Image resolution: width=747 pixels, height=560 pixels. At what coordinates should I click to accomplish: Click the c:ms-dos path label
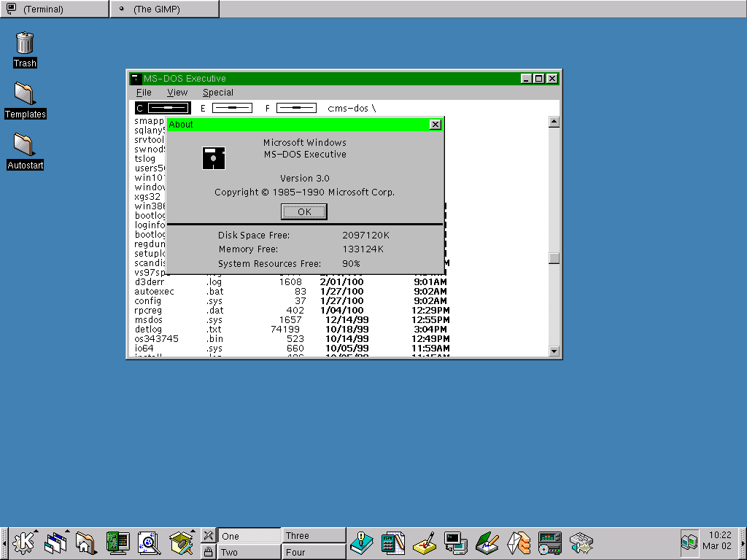(352, 109)
